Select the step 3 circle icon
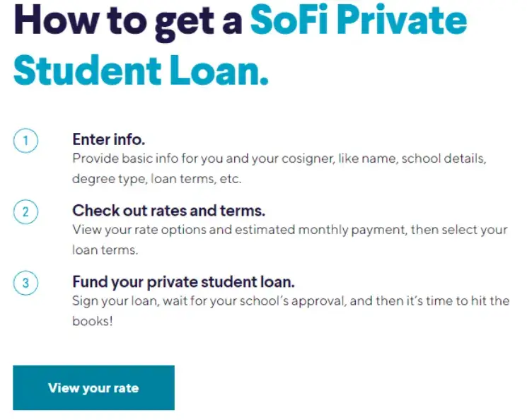Screen dimensions: 527x420 (x=25, y=283)
